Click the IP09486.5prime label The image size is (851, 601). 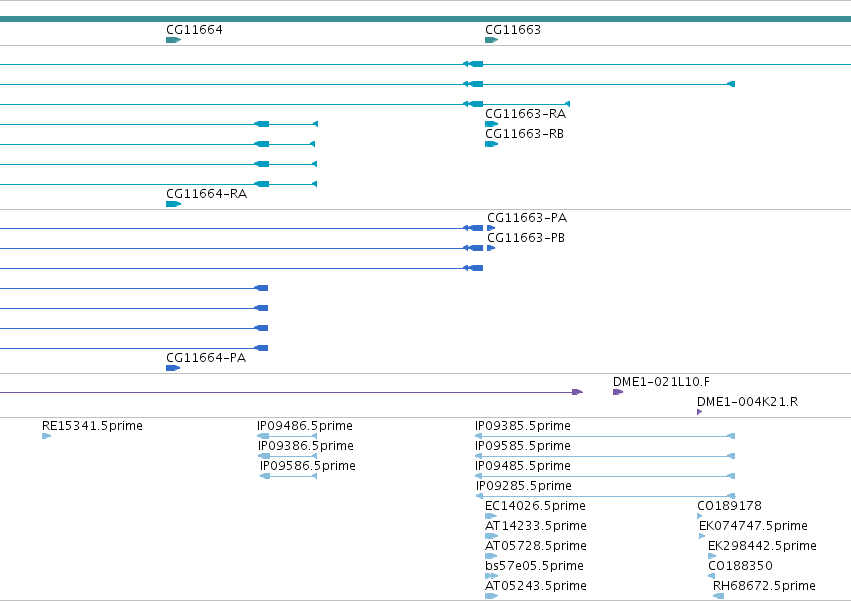tap(305, 426)
